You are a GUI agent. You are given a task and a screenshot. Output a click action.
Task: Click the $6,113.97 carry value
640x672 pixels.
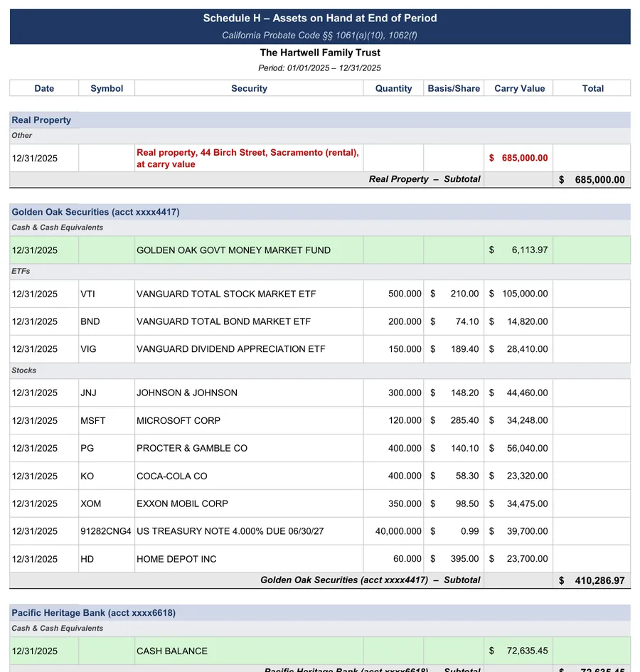coord(518,250)
